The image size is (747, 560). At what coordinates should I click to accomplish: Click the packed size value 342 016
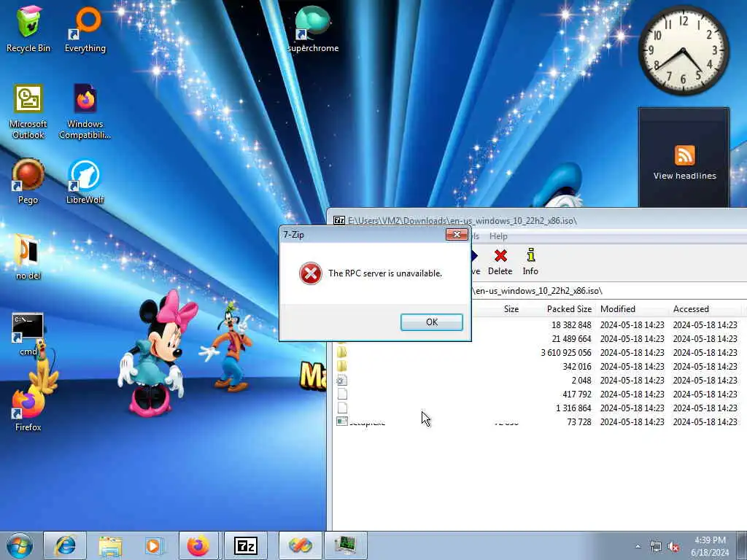[x=576, y=367]
